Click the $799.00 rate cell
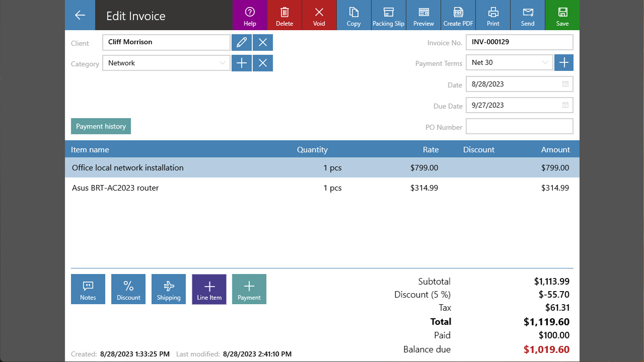Viewport: 644px width, 362px height. 424,167
